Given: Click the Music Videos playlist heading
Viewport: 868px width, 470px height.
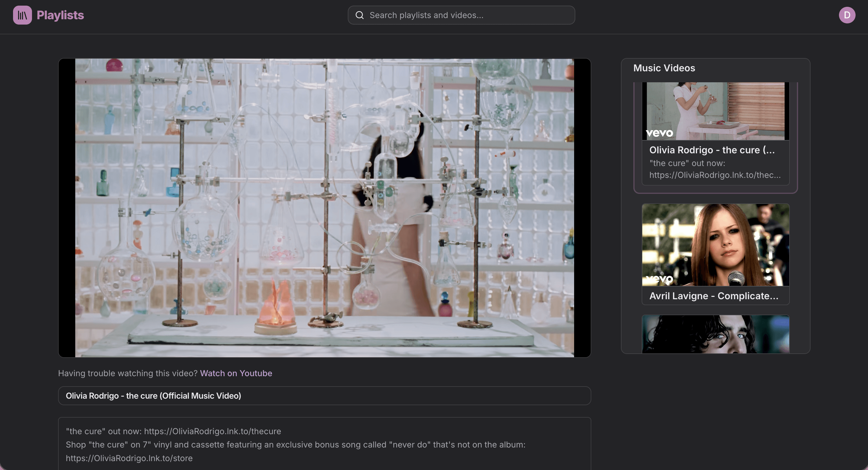Looking at the screenshot, I should tap(664, 68).
